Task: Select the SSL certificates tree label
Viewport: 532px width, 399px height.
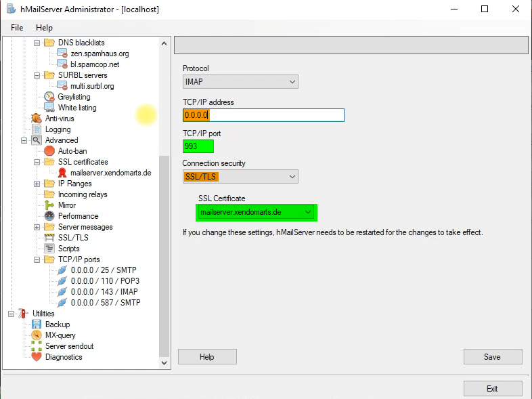Action: point(83,162)
